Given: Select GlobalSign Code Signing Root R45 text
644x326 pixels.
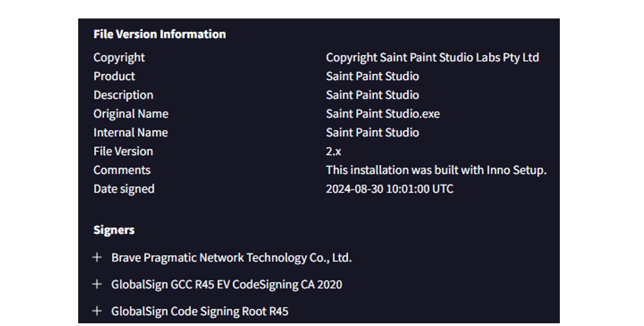Looking at the screenshot, I should [x=199, y=311].
